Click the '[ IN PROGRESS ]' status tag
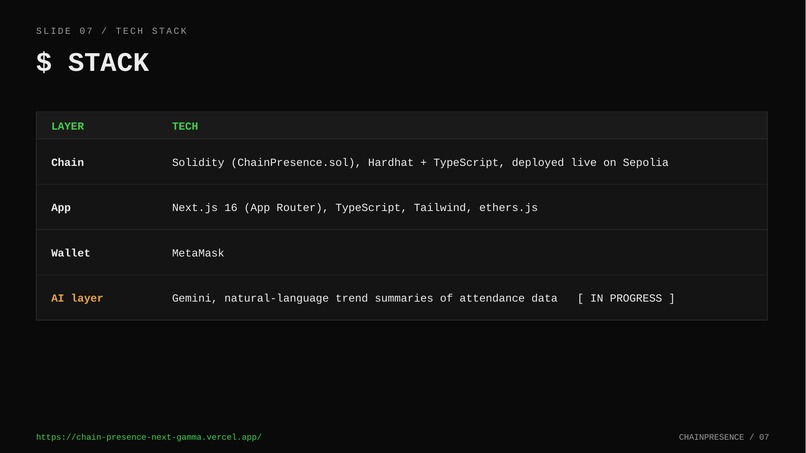The height and width of the screenshot is (453, 806). coord(626,298)
